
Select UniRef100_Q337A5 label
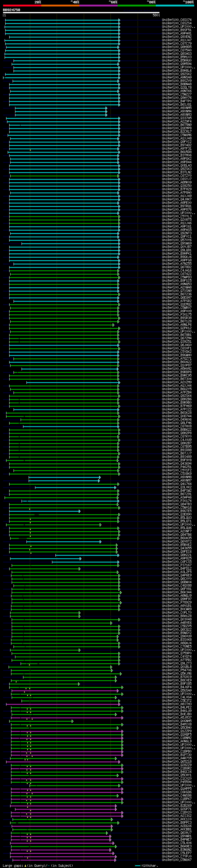(177, 118)
